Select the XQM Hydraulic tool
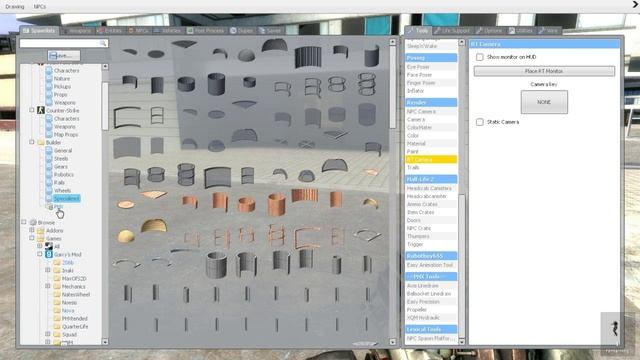 click(431, 318)
